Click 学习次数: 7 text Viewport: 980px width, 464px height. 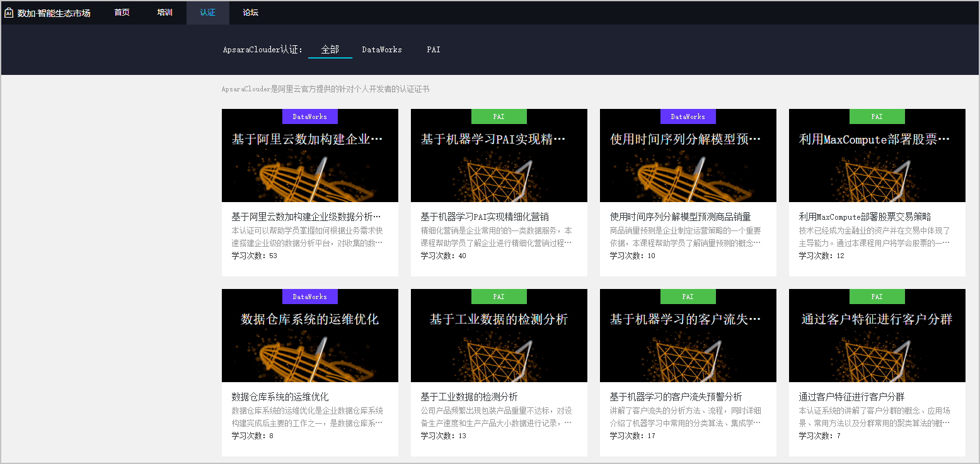(820, 436)
